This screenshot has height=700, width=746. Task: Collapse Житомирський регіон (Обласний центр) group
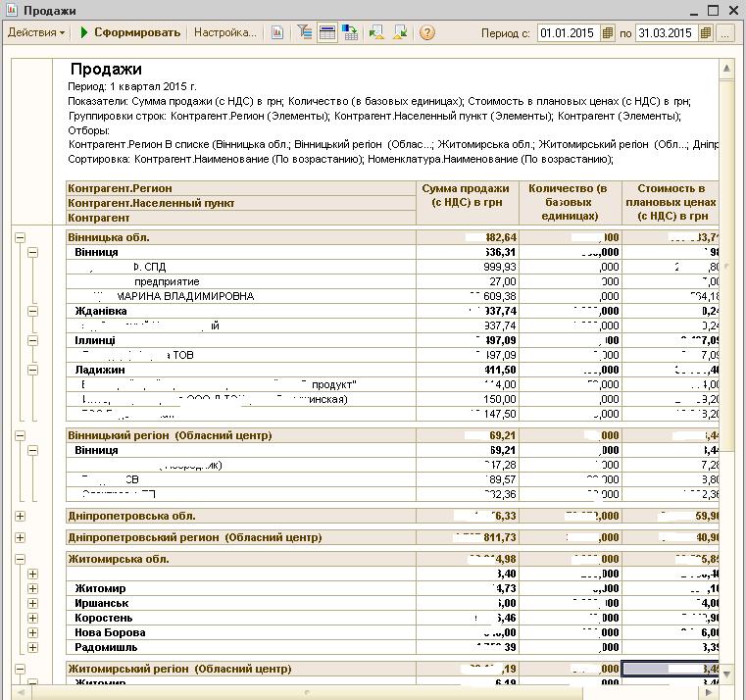(20, 669)
